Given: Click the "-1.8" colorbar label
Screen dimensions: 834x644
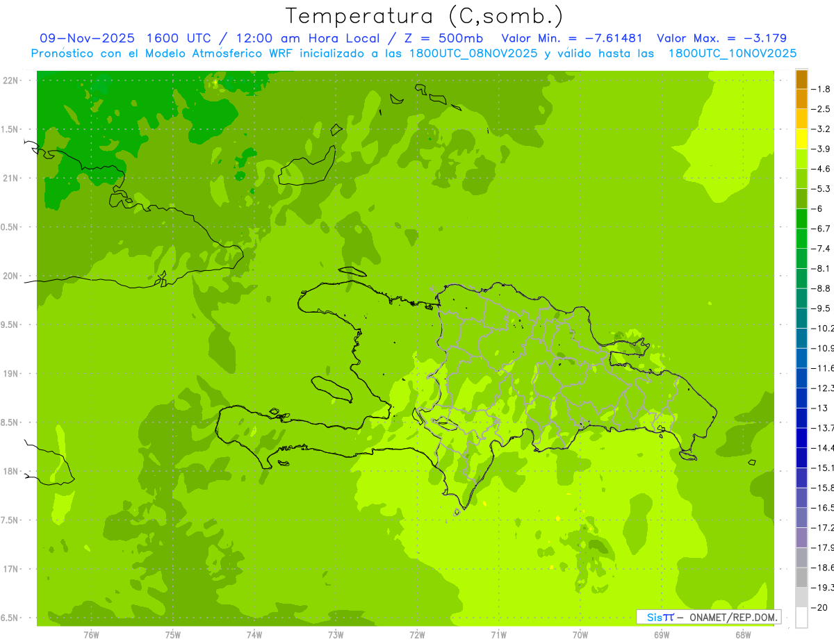Looking at the screenshot, I should coord(821,89).
